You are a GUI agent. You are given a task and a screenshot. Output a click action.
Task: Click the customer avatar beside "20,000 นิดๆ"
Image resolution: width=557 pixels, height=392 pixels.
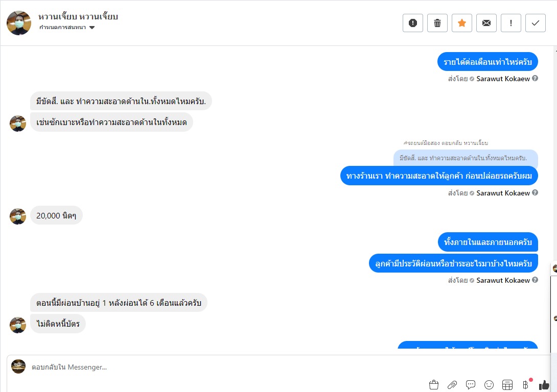tap(18, 216)
